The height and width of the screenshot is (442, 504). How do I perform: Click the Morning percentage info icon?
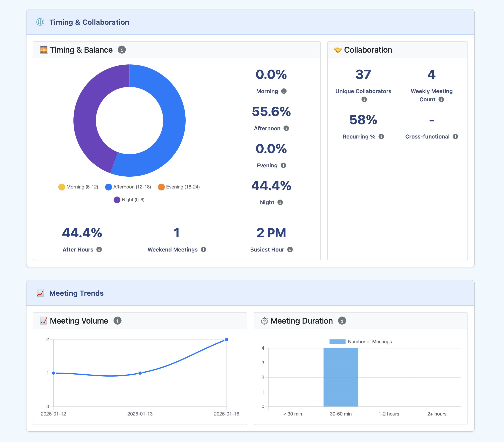(x=284, y=91)
